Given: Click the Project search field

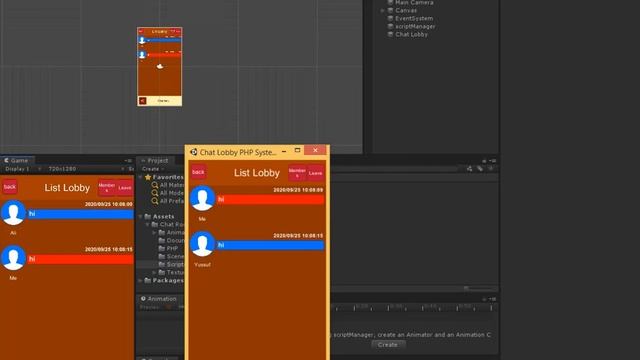Looking at the screenshot, I should [394, 169].
